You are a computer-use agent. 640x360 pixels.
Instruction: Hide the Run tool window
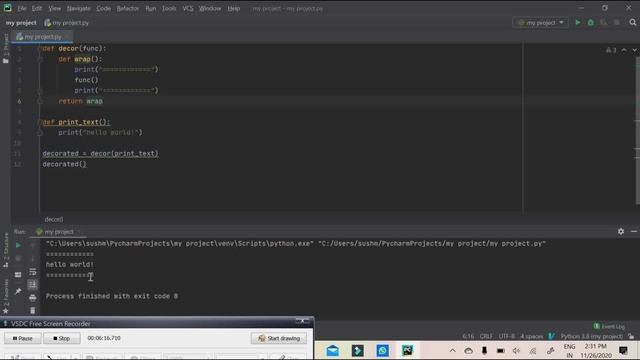[633, 231]
